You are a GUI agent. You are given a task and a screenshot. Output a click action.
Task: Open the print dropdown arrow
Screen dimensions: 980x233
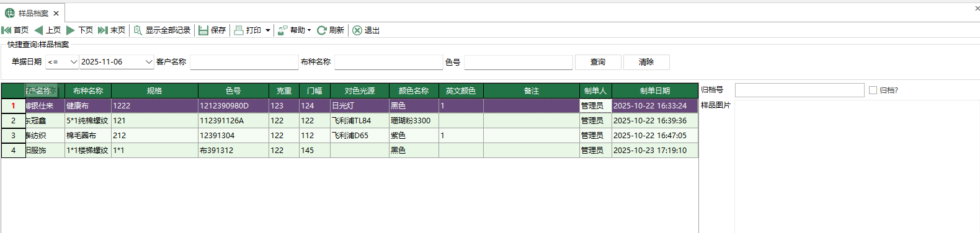click(268, 30)
